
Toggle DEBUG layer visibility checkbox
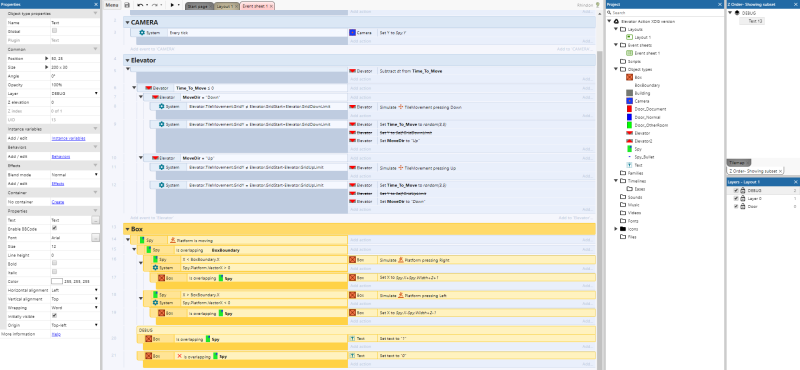736,190
